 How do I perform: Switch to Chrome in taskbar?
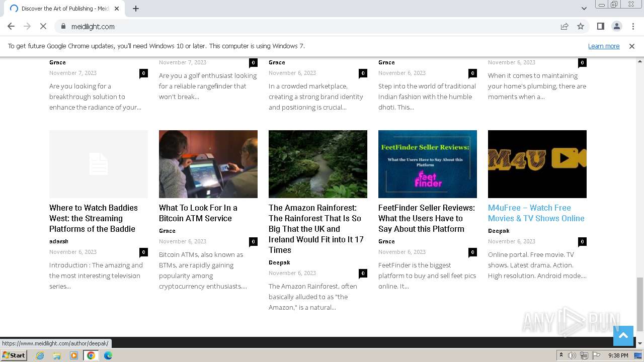[91, 355]
